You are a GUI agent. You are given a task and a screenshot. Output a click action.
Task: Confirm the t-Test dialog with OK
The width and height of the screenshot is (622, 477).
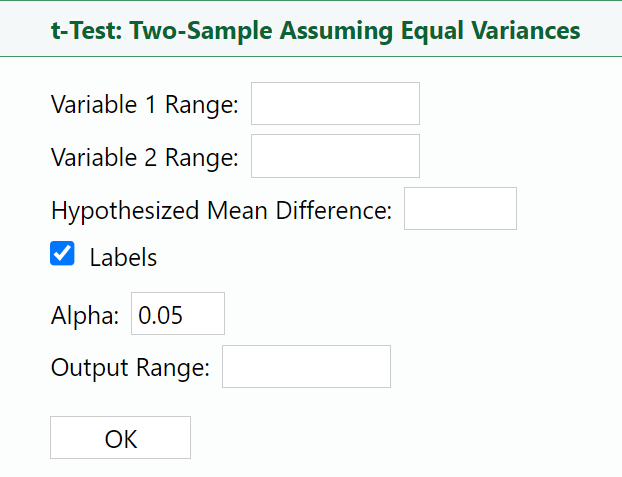tap(120, 438)
